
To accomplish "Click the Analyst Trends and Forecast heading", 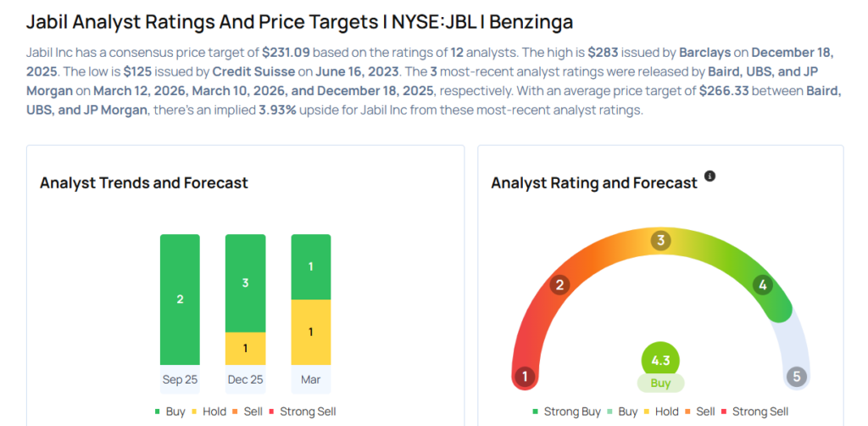I will [143, 182].
